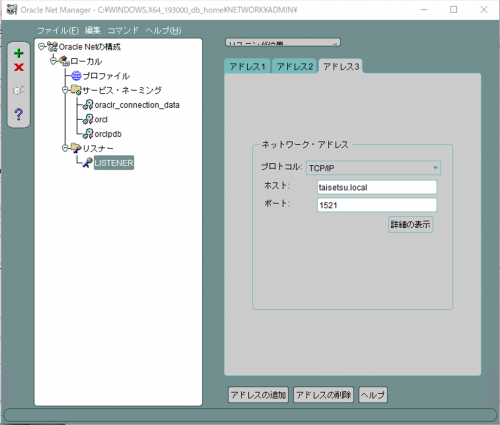500x425 pixels.
Task: Click the アドレスの削除 button
Action: coord(324,395)
